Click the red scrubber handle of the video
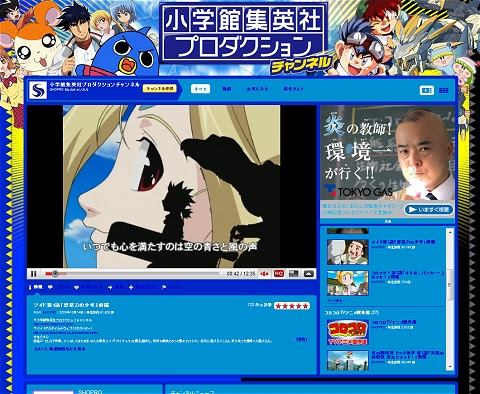Image resolution: width=480 pixels, height=394 pixels. point(55,274)
